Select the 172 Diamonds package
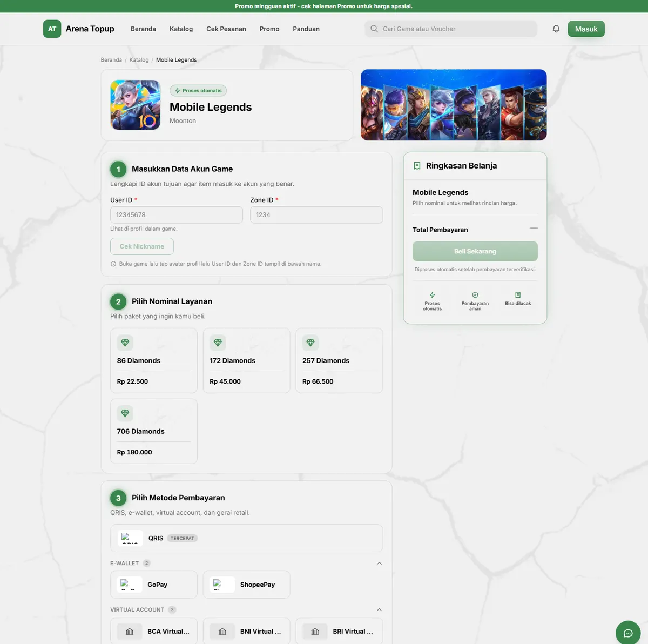The image size is (648, 644). pyautogui.click(x=246, y=360)
